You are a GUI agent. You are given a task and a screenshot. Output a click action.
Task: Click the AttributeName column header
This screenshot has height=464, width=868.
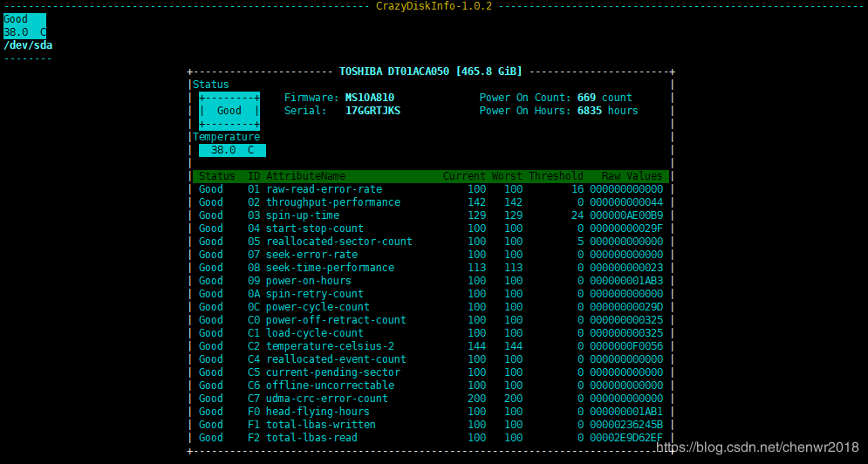pyautogui.click(x=305, y=176)
